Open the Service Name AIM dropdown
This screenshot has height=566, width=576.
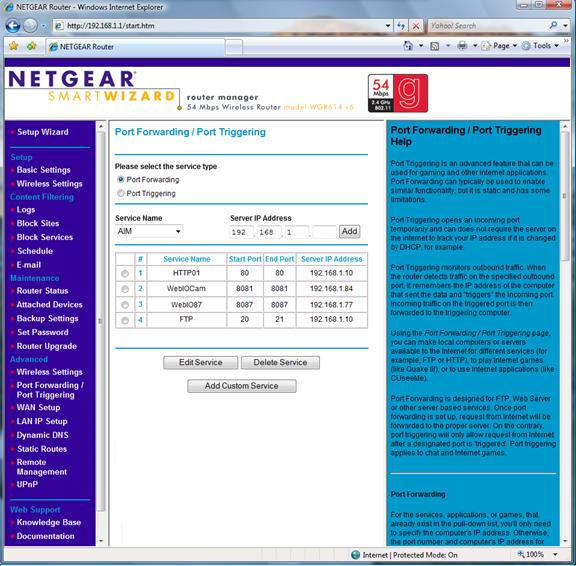pos(149,231)
